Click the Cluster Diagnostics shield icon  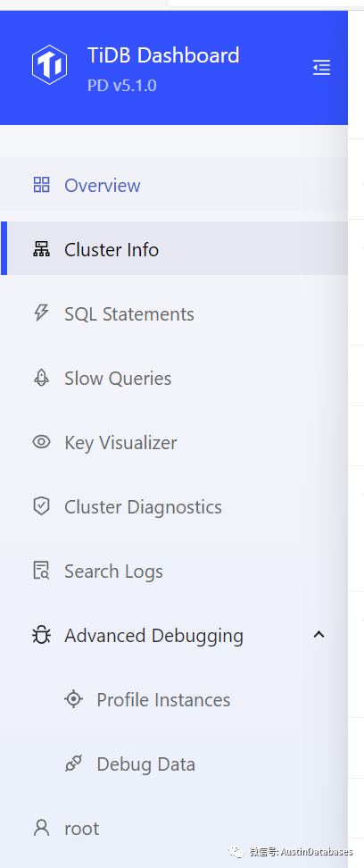click(x=42, y=506)
